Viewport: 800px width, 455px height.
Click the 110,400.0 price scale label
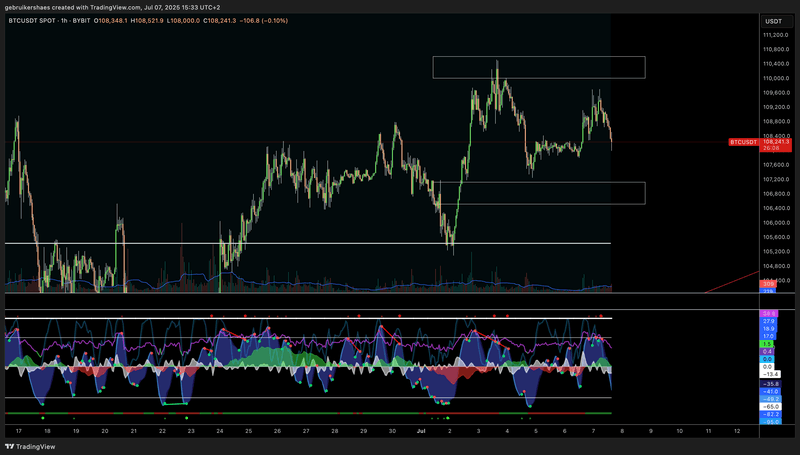click(x=776, y=64)
